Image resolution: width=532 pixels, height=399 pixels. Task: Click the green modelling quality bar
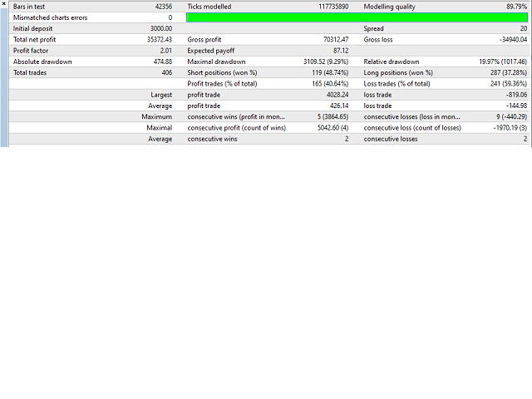click(357, 17)
